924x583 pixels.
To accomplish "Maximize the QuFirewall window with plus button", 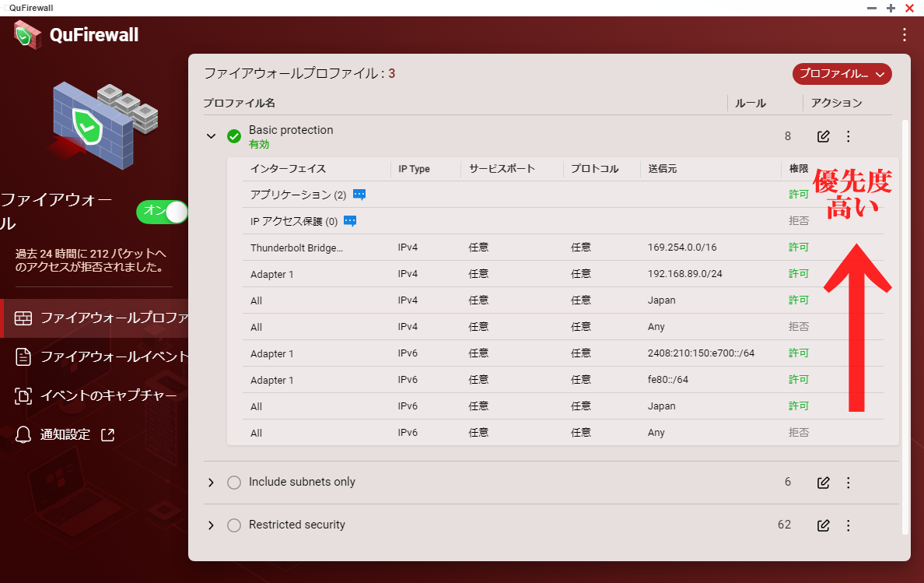I will click(891, 8).
